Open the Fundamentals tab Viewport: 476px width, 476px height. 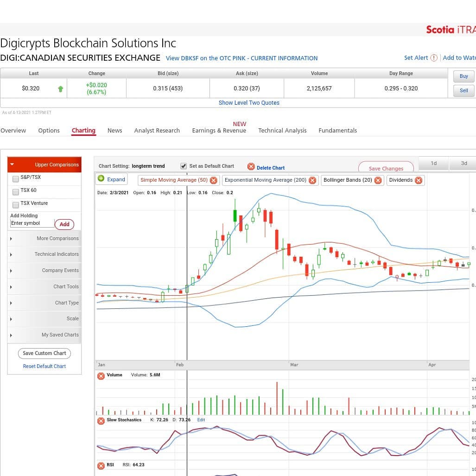337,131
